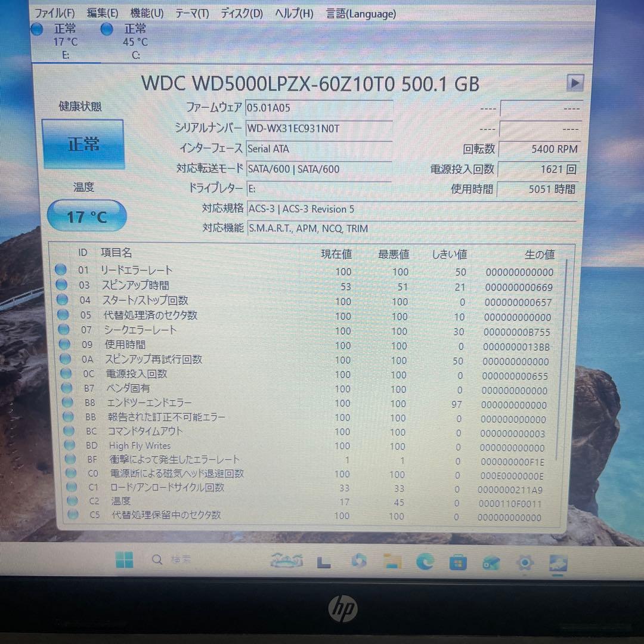Open the テーマ(T) menu
Viewport: 644px width, 644px height.
point(192,13)
